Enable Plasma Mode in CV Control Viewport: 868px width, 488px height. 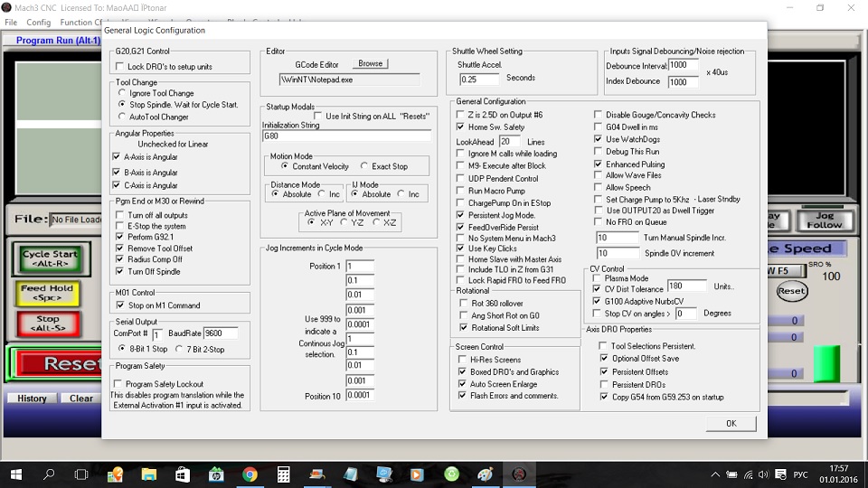tap(597, 277)
